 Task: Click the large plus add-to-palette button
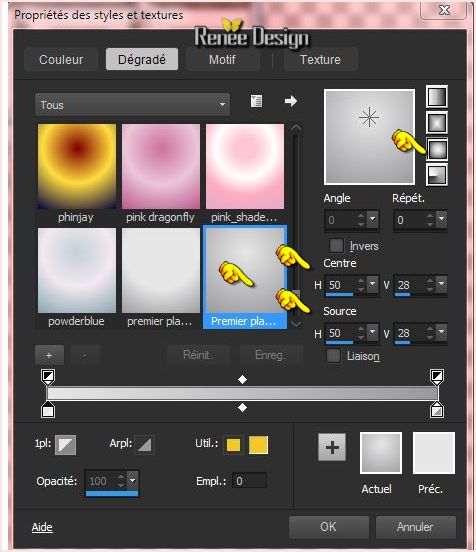click(332, 447)
